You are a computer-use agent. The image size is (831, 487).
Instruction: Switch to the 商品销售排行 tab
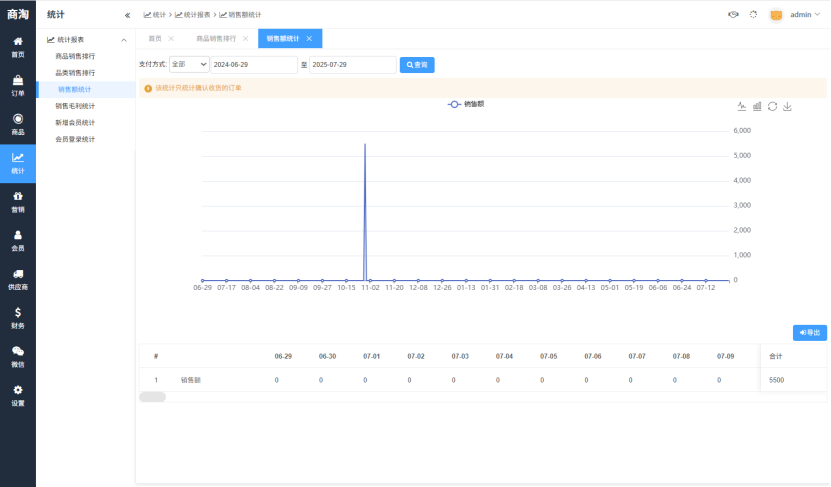pyautogui.click(x=216, y=38)
